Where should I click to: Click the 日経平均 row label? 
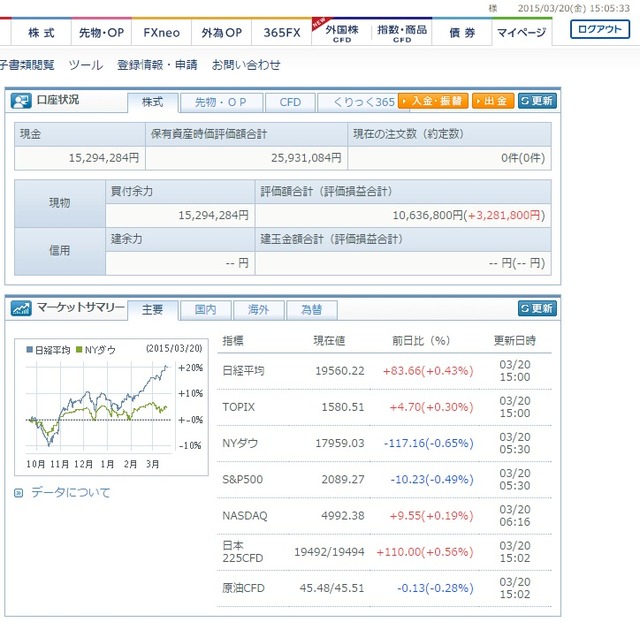(243, 371)
